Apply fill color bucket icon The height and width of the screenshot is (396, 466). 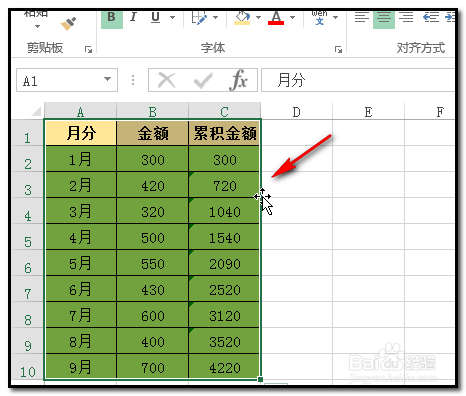click(242, 18)
